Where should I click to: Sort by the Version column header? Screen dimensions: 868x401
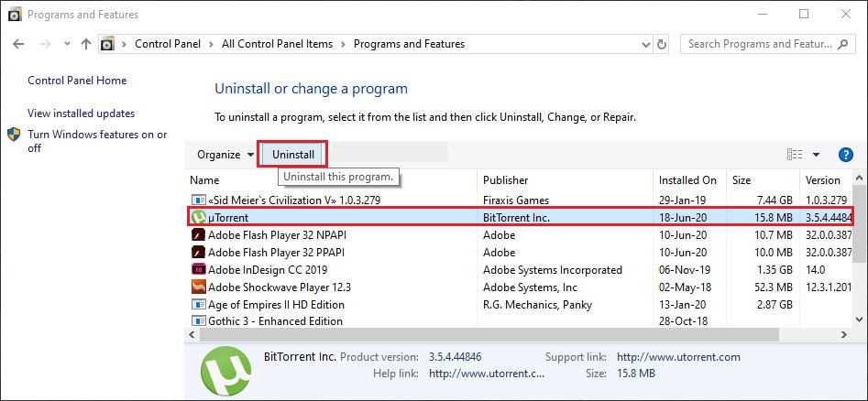(822, 179)
